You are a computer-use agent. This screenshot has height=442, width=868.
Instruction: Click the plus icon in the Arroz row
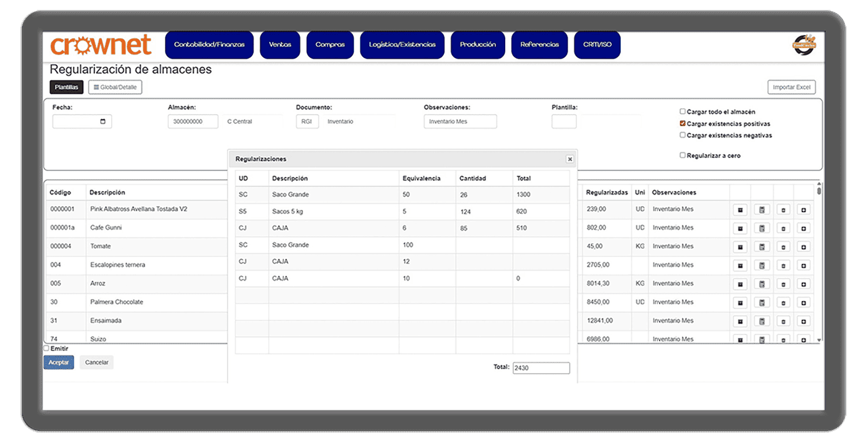pyautogui.click(x=803, y=284)
